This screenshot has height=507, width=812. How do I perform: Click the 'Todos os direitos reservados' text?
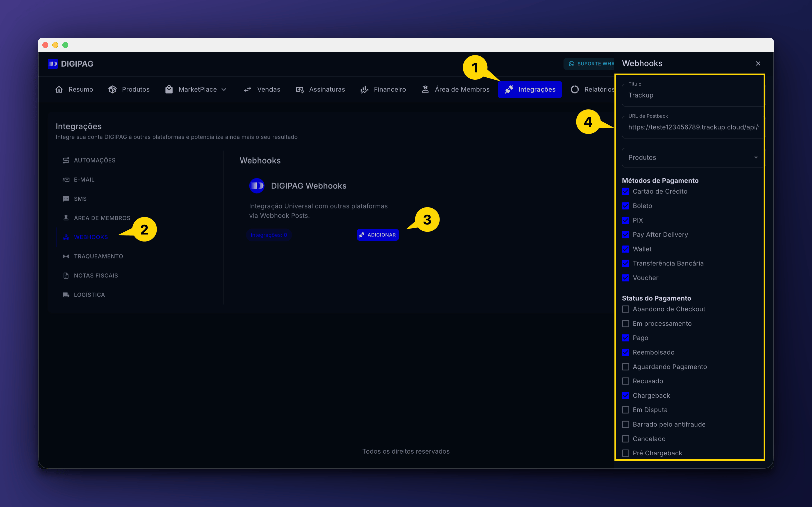406,452
